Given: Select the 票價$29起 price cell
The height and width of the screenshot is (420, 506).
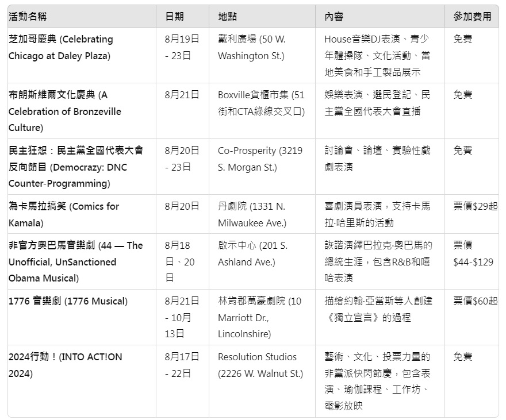Looking at the screenshot, I should point(475,206).
